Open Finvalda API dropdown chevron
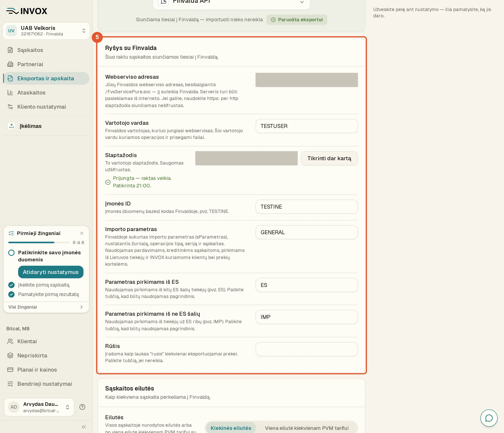 point(302,2)
